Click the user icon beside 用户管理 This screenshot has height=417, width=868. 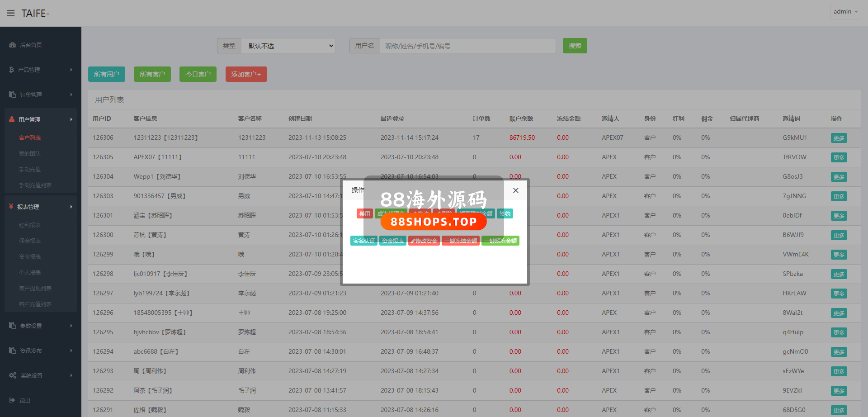coord(12,119)
